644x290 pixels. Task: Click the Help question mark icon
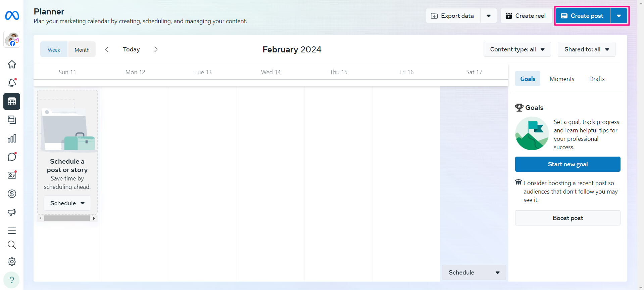[12, 280]
